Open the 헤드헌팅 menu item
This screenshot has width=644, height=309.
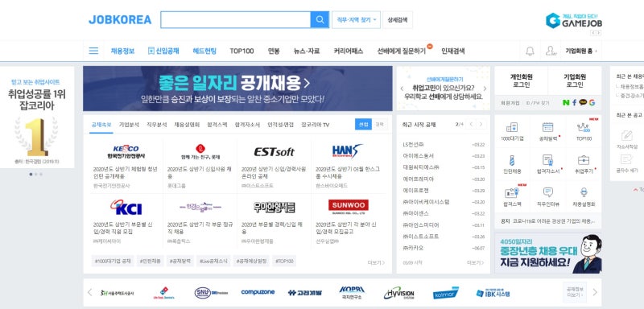pos(204,51)
